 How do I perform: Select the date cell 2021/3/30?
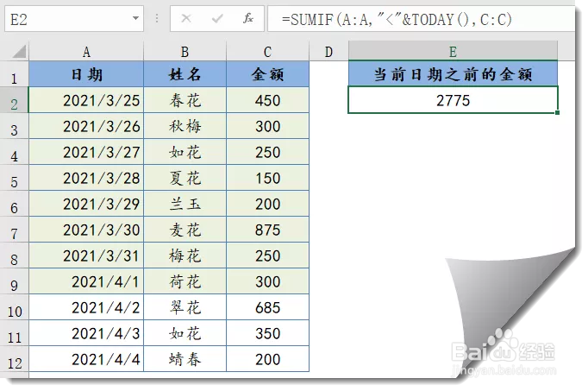click(x=86, y=230)
